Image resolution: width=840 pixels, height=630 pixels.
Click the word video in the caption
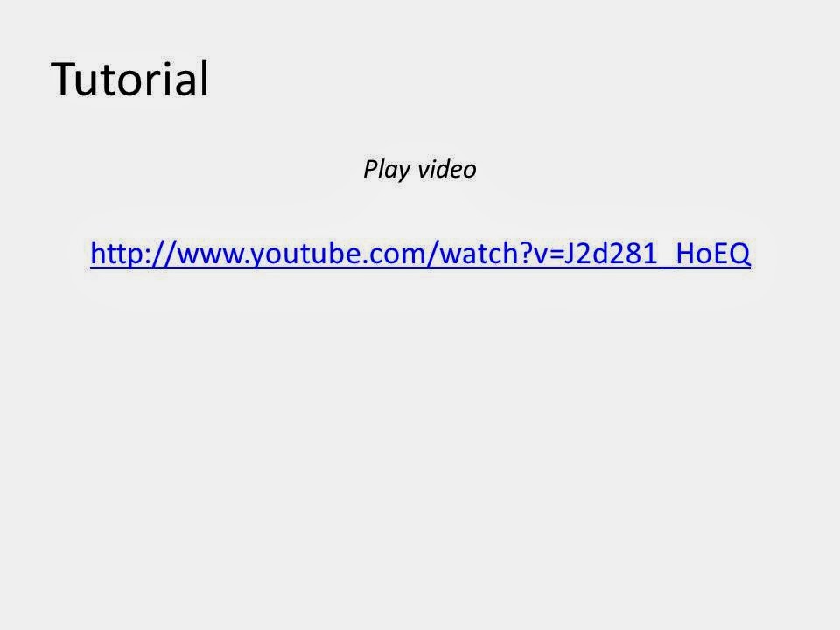tap(447, 169)
